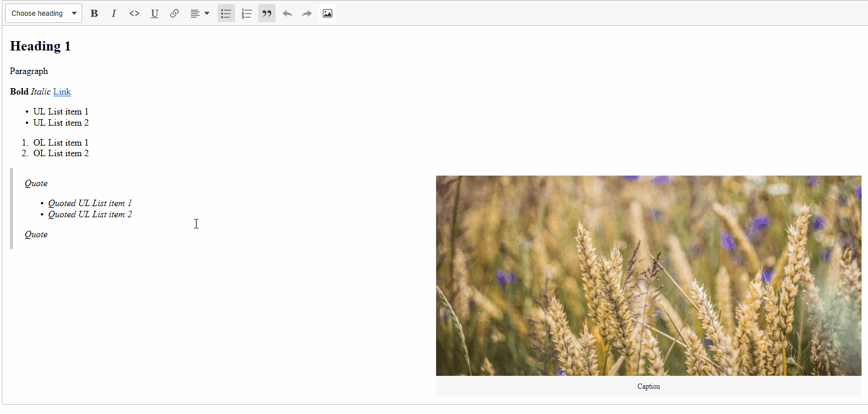Viewport: 868px width, 414px height.
Task: Click the Bold word in the text
Action: click(x=19, y=92)
